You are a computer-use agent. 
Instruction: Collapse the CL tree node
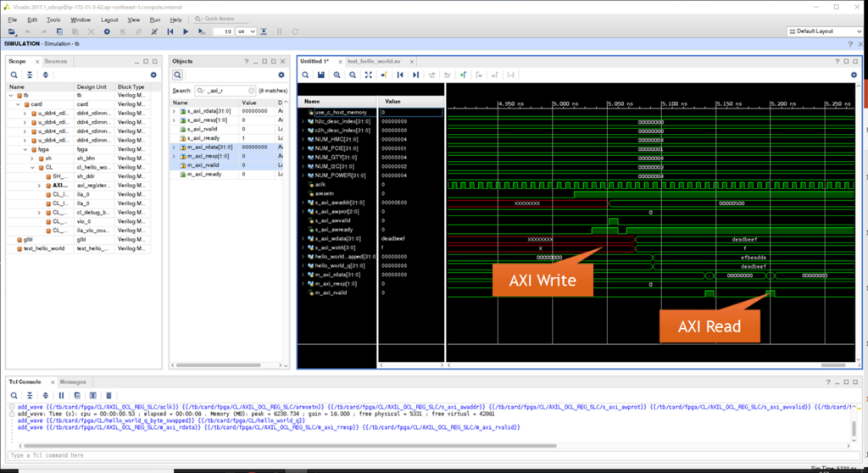coord(33,167)
